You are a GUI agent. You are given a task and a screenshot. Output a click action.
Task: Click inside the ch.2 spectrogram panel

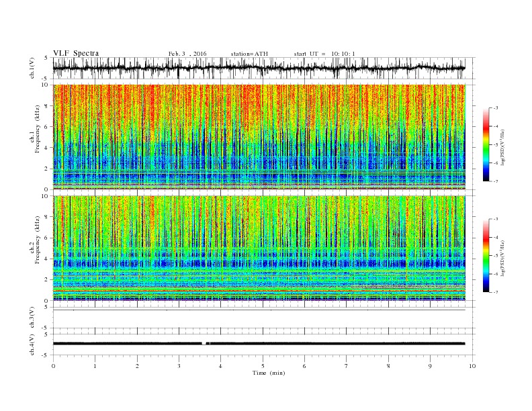(x=259, y=248)
